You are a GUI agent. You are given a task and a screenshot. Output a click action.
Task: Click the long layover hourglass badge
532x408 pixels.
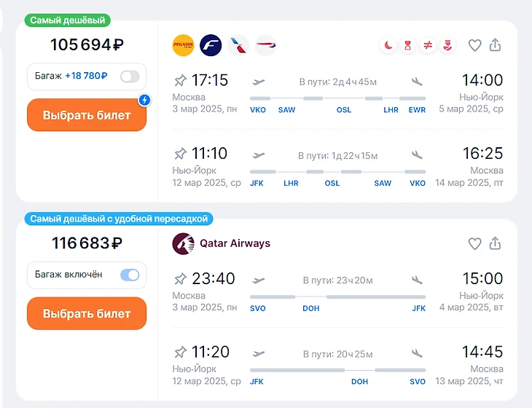[408, 45]
